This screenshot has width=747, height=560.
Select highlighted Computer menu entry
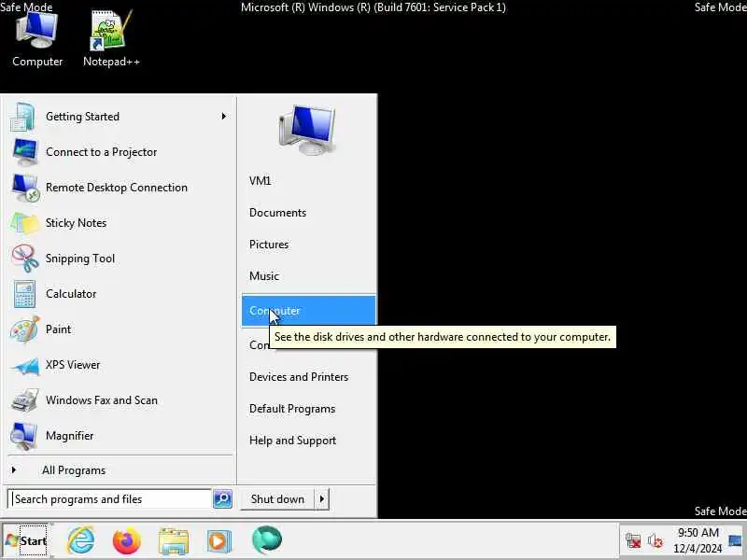pyautogui.click(x=308, y=311)
